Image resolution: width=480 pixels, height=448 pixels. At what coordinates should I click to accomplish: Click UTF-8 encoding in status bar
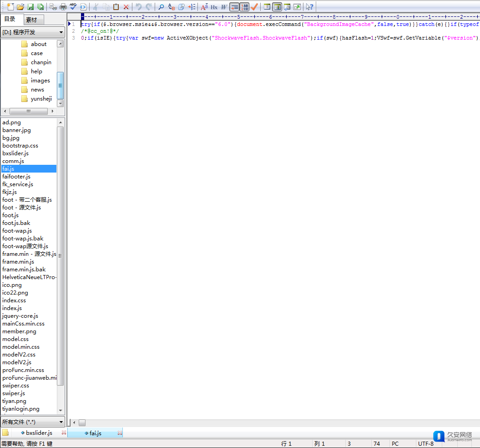[426, 444]
